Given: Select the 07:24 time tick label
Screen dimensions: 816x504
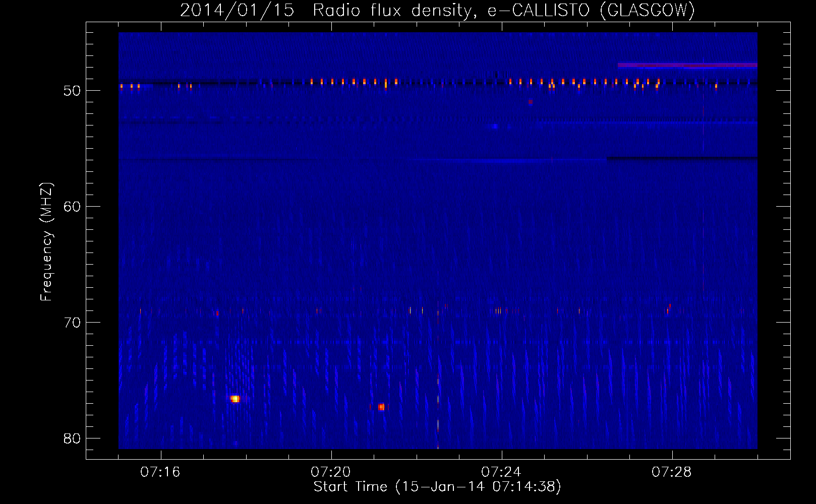Looking at the screenshot, I should click(x=501, y=472).
